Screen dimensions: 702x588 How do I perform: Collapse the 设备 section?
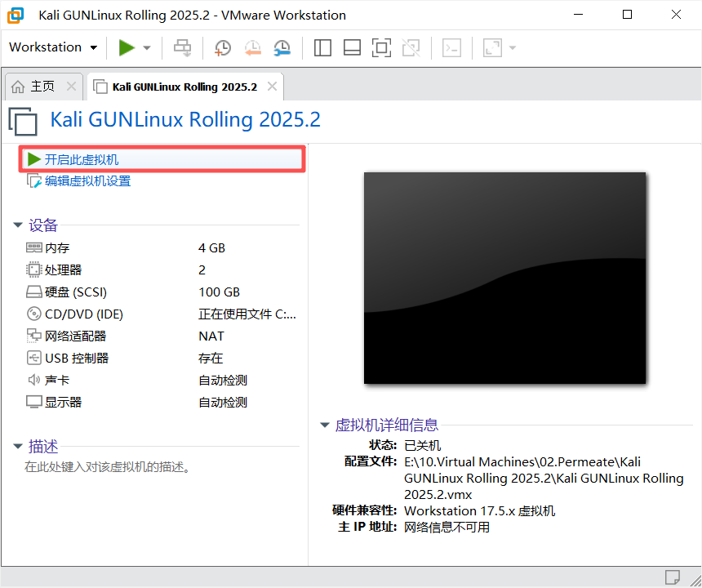(18, 225)
